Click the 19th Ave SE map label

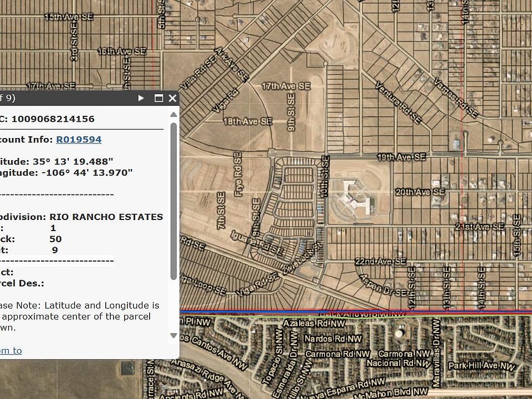[x=401, y=157]
